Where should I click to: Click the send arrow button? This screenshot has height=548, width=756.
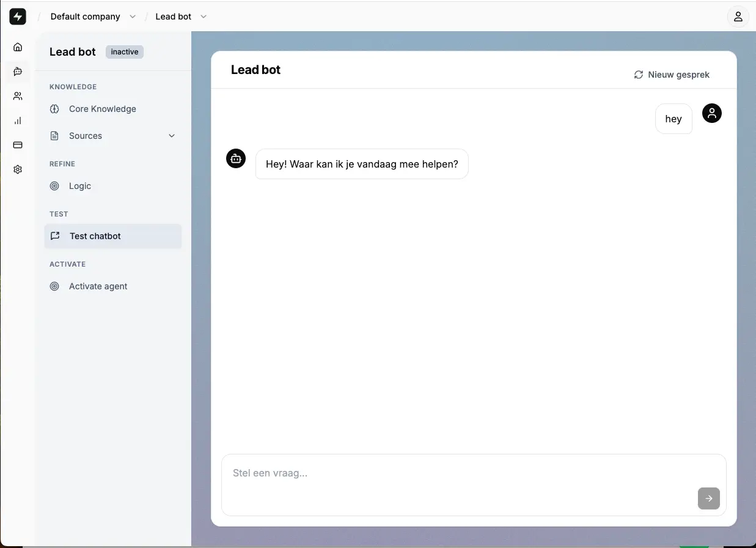click(x=708, y=498)
